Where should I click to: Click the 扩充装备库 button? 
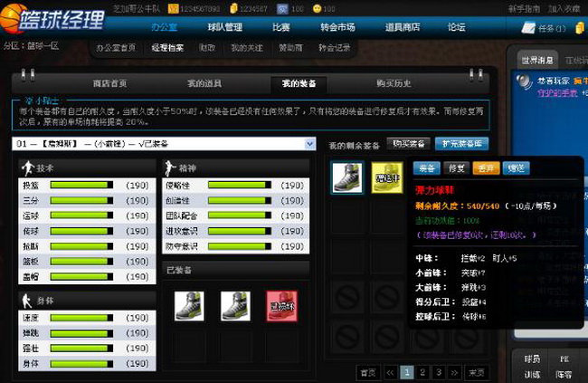[461, 143]
